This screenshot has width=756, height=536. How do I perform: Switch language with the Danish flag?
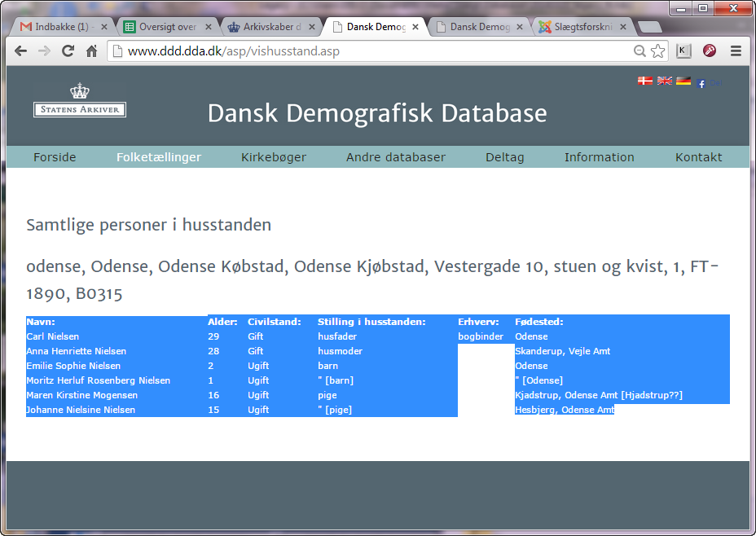(x=644, y=81)
